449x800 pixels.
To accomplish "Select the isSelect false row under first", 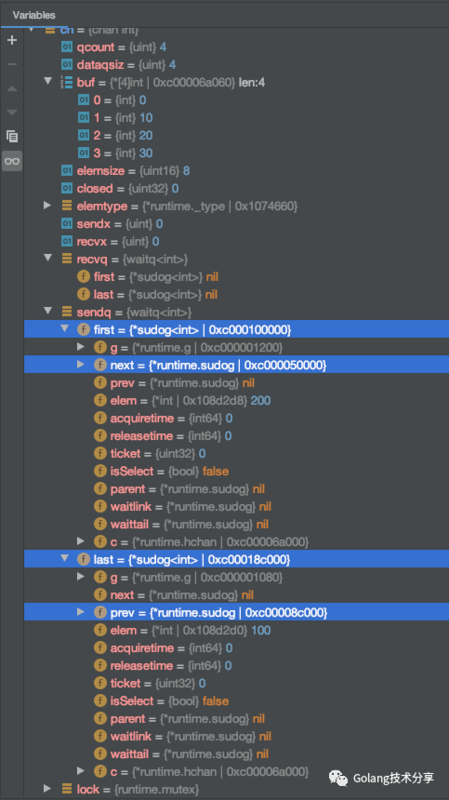I will (x=236, y=471).
